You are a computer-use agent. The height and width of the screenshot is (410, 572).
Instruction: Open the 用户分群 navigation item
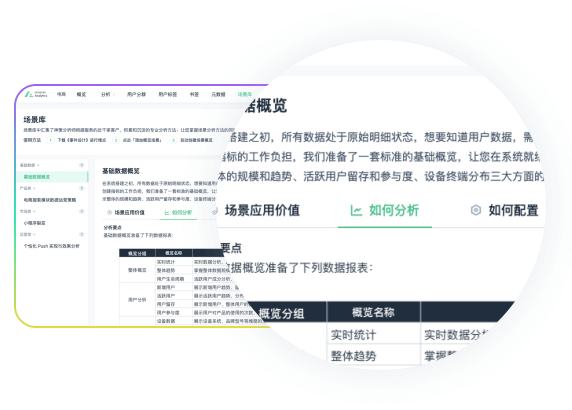tap(136, 94)
